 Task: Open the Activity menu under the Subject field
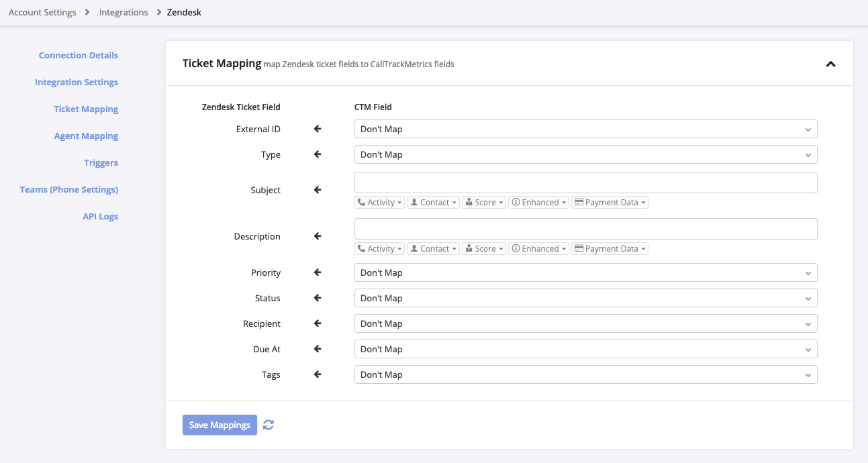[379, 202]
